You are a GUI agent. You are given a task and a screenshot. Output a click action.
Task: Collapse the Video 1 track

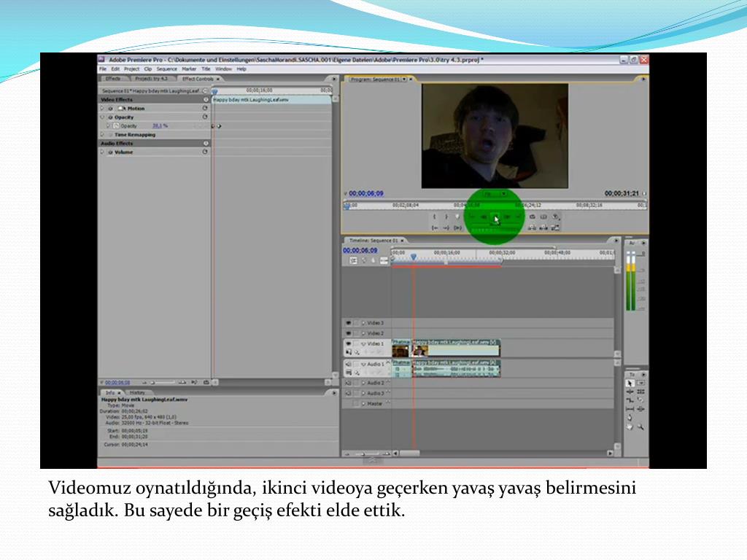(363, 343)
